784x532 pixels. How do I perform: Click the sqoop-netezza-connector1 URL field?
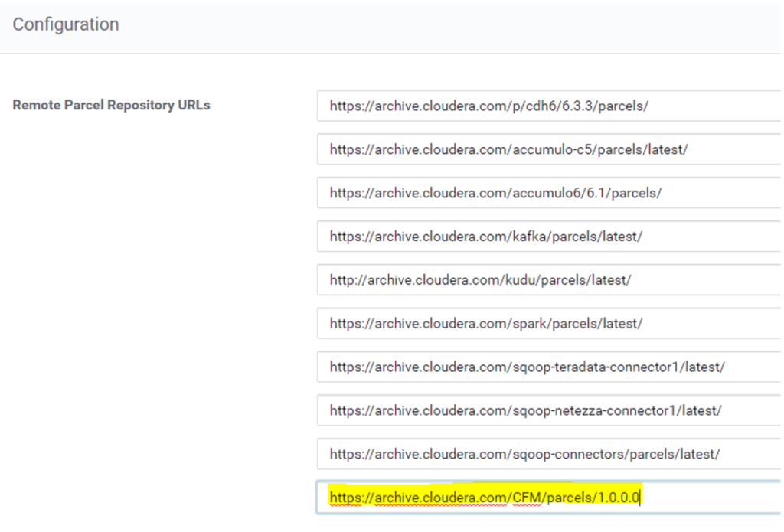pyautogui.click(x=549, y=410)
